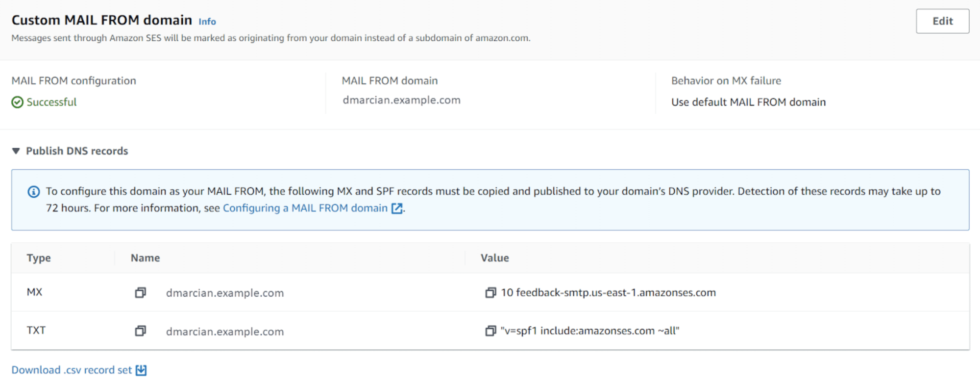Image resolution: width=980 pixels, height=390 pixels.
Task: Click the MAIL FROM domain value dmarcian.example.com
Action: 401,100
